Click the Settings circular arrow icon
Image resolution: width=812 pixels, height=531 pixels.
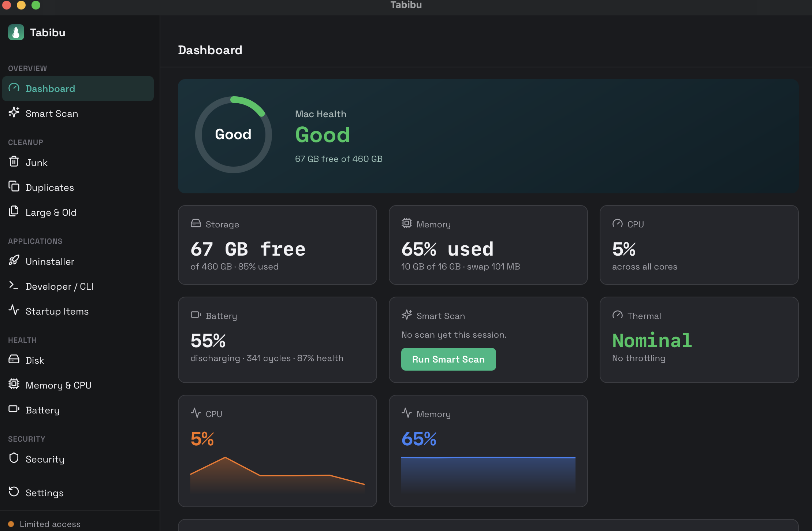(14, 492)
